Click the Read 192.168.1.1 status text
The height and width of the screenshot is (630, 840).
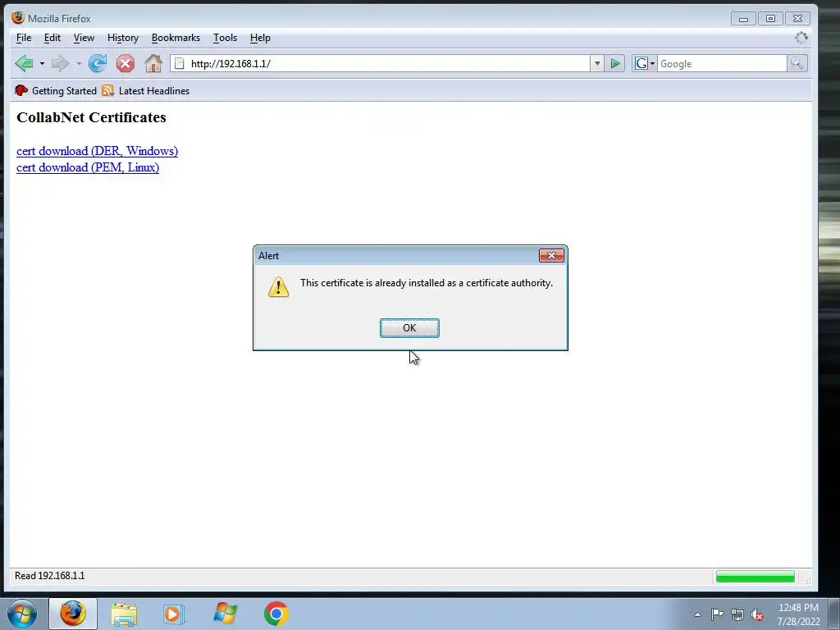tap(50, 576)
